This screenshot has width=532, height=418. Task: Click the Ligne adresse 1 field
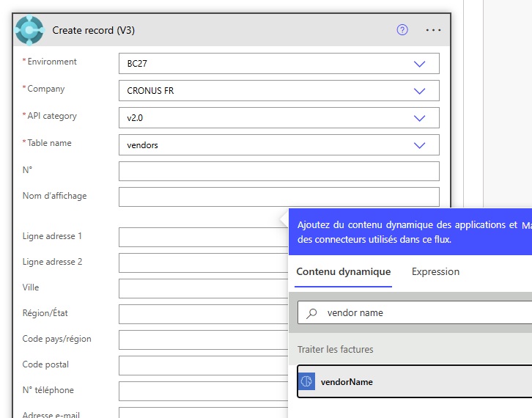click(202, 237)
